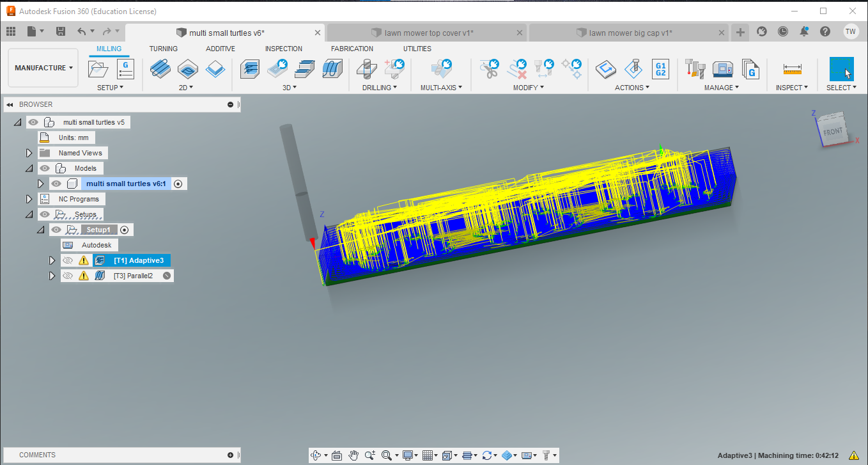The height and width of the screenshot is (465, 868).
Task: Click the Post Process G1G2 icon
Action: pyautogui.click(x=660, y=68)
